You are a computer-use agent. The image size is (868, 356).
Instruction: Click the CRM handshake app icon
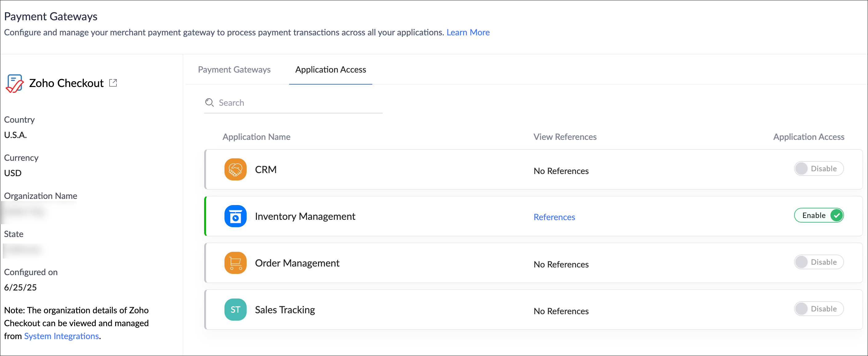coord(235,169)
